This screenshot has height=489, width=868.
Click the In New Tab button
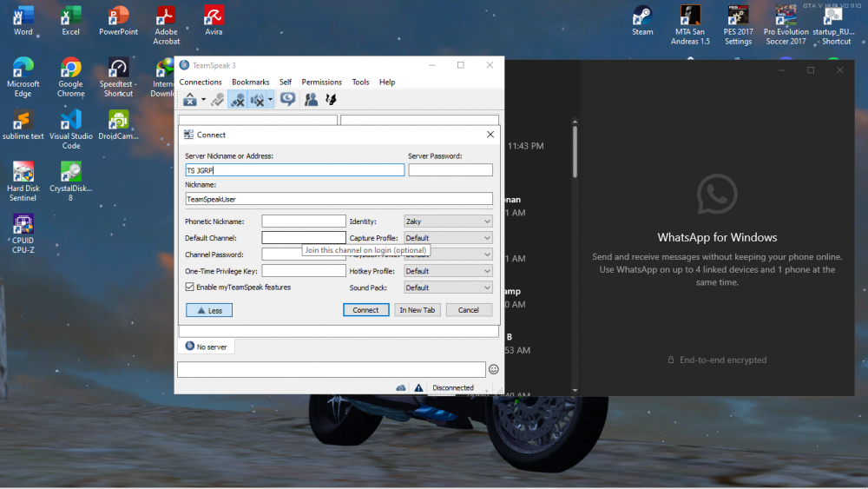[418, 310]
